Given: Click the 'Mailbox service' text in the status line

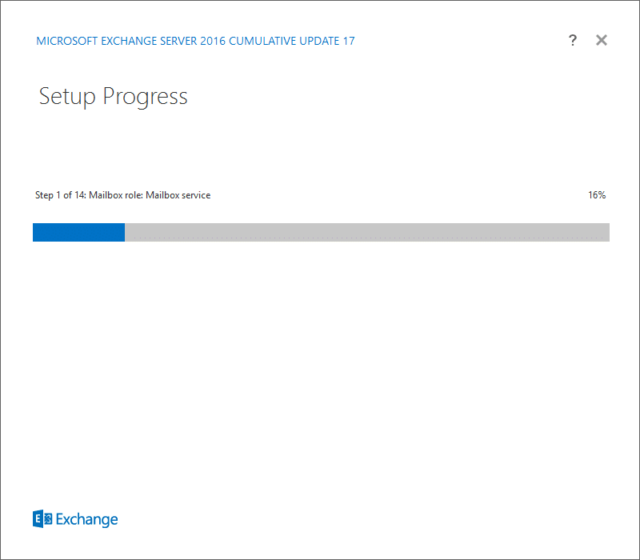Looking at the screenshot, I should pyautogui.click(x=178, y=195).
